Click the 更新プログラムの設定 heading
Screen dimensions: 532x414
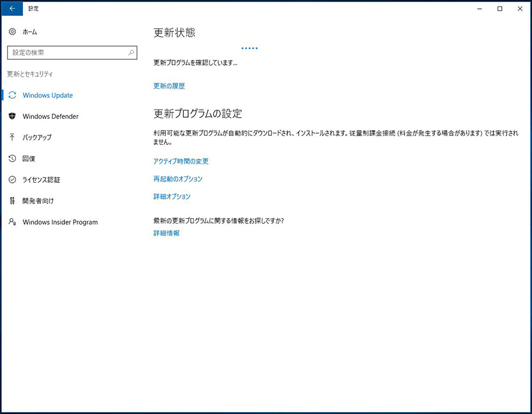tap(198, 114)
